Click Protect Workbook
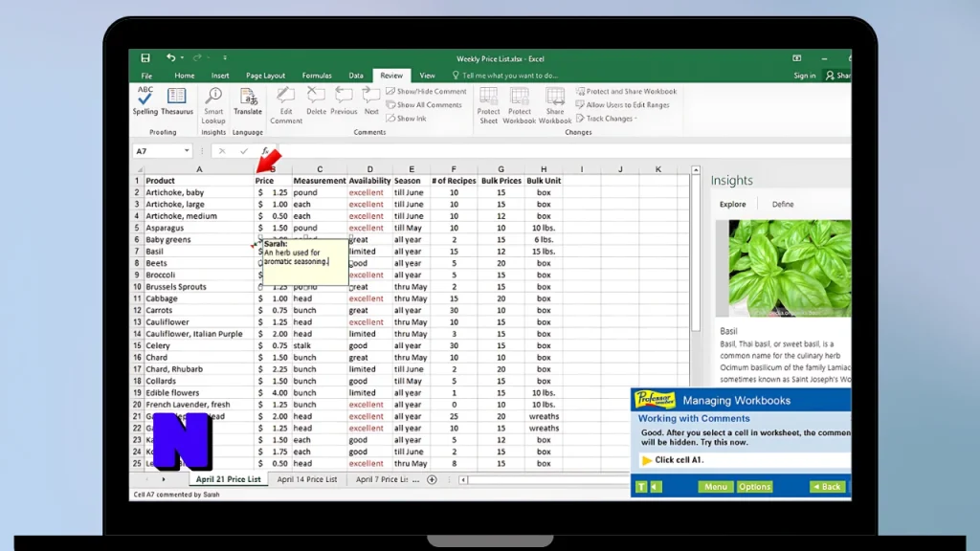This screenshot has height=551, width=980. point(520,105)
